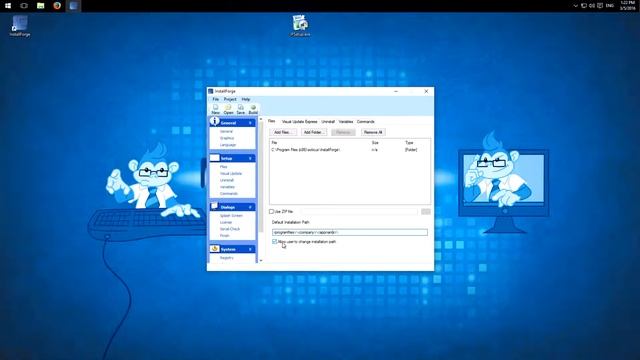Select Finish item in sidebar
This screenshot has height=360, width=640.
[224, 236]
